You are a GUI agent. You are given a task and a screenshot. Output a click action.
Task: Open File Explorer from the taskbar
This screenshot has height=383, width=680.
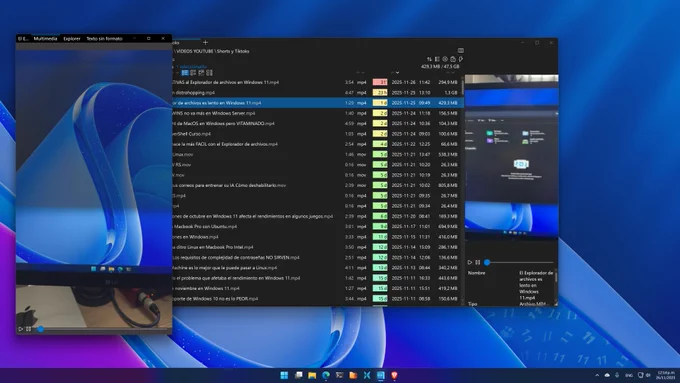[x=312, y=375]
